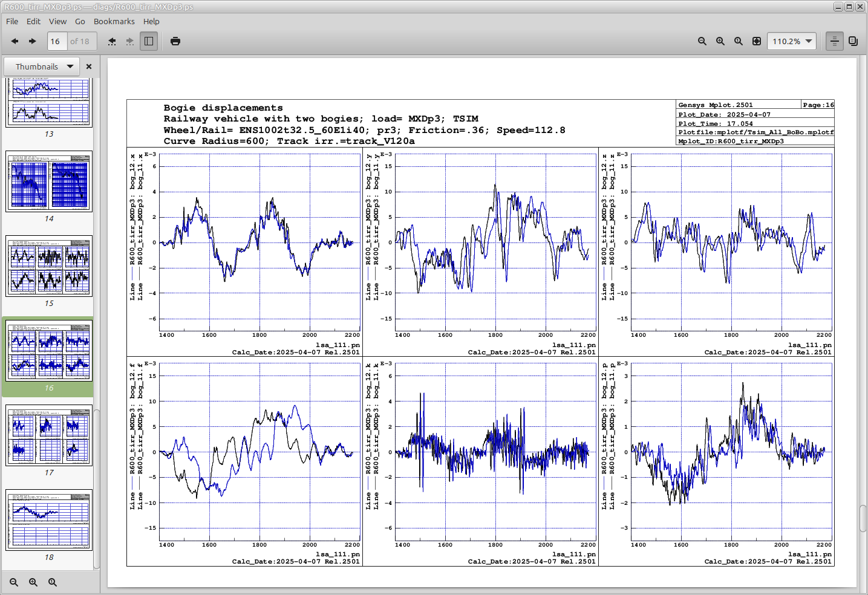Viewport: 868px width, 595px height.
Task: Close the thumbnails side pane
Action: coord(89,67)
